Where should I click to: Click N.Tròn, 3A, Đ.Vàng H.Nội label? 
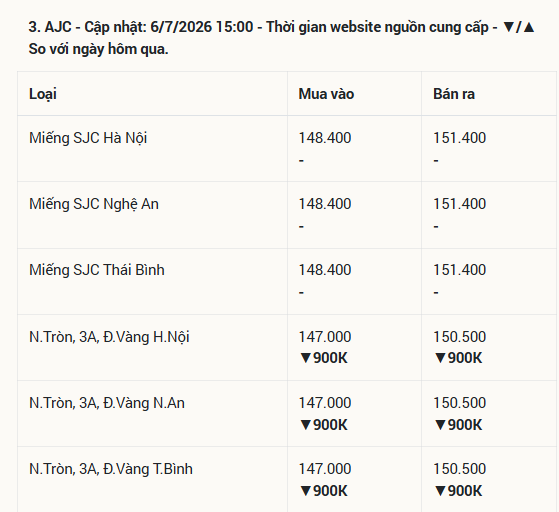tap(109, 337)
